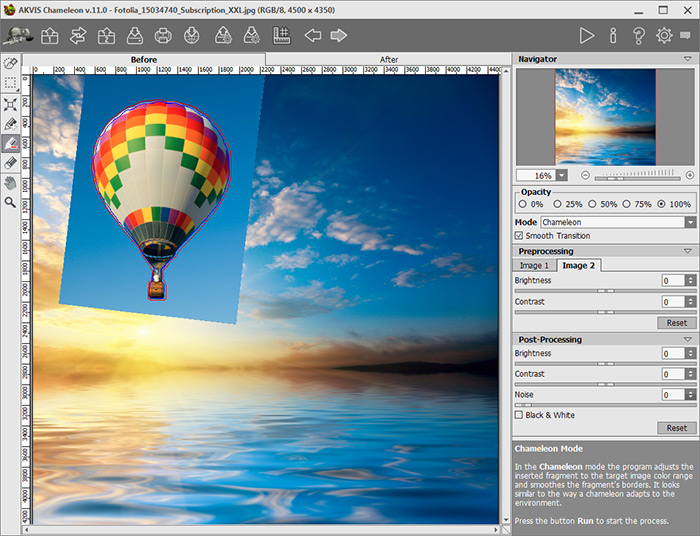Screen dimensions: 700x536
Task: Click the Preprocessing Brightness slider
Action: point(605,291)
